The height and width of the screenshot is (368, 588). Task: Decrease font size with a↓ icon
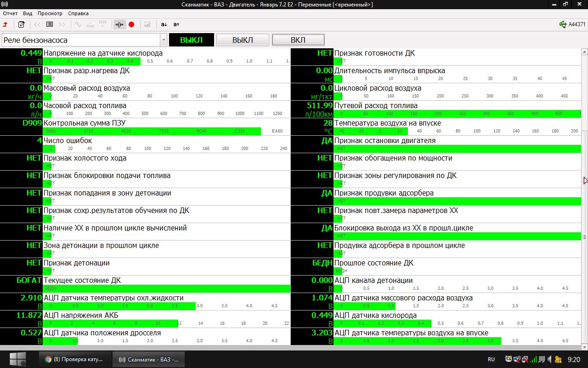click(164, 24)
